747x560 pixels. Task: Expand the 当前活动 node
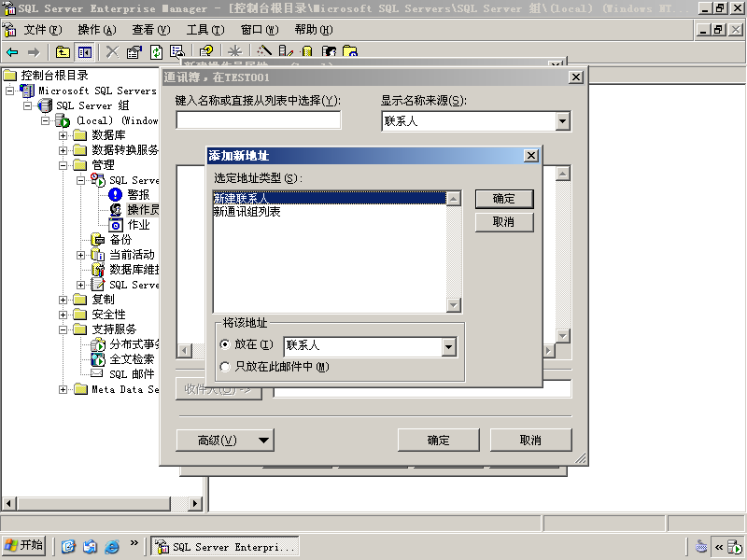(x=81, y=255)
